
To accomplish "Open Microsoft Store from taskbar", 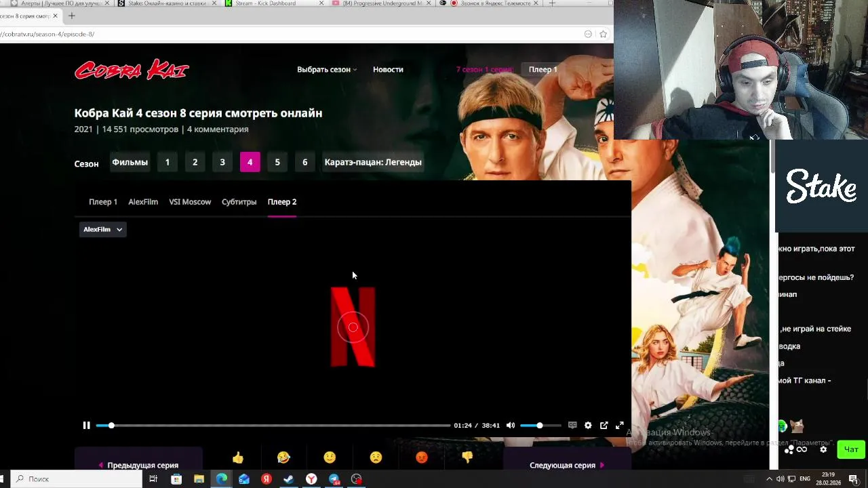I will pos(176,479).
